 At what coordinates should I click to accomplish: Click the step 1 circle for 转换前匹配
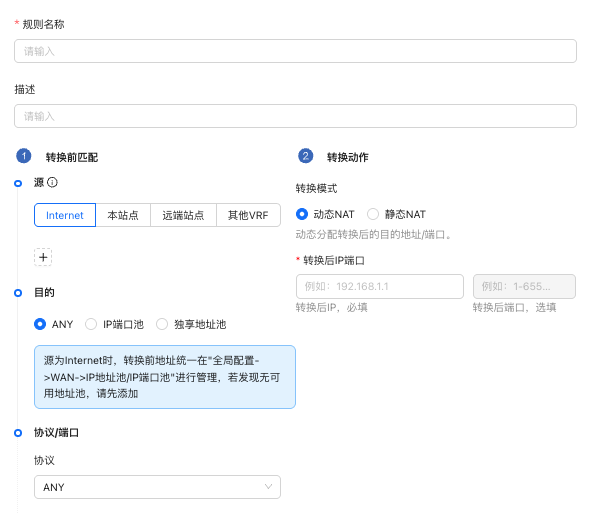(x=24, y=156)
